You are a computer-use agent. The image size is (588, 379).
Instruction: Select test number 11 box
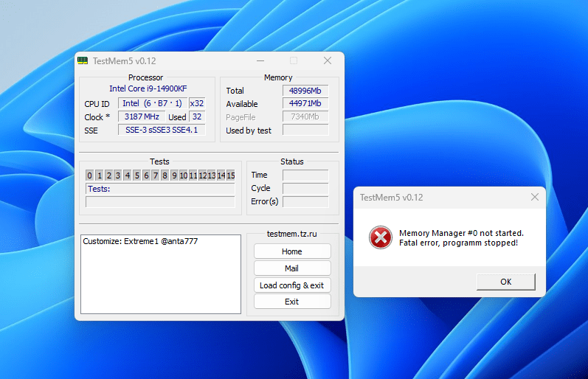tap(193, 175)
